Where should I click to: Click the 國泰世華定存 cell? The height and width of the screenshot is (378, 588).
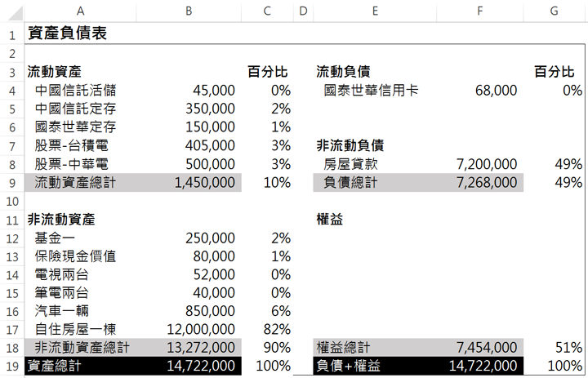click(x=80, y=127)
